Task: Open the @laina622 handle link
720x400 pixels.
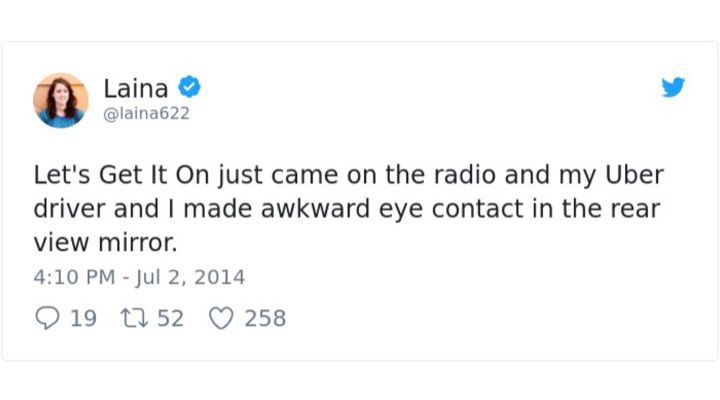Action: pyautogui.click(x=146, y=114)
